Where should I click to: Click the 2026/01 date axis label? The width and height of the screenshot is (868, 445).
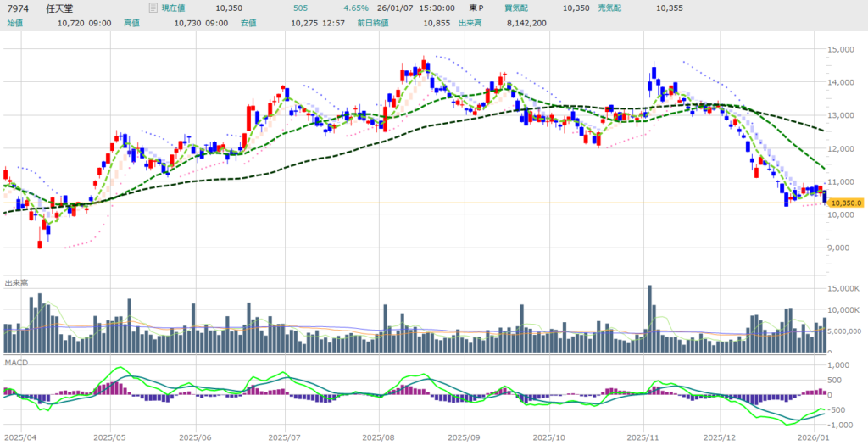coord(813,437)
